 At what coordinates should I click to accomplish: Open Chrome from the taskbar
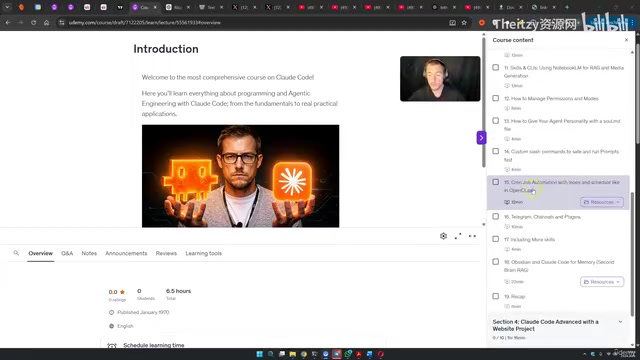tap(304, 354)
